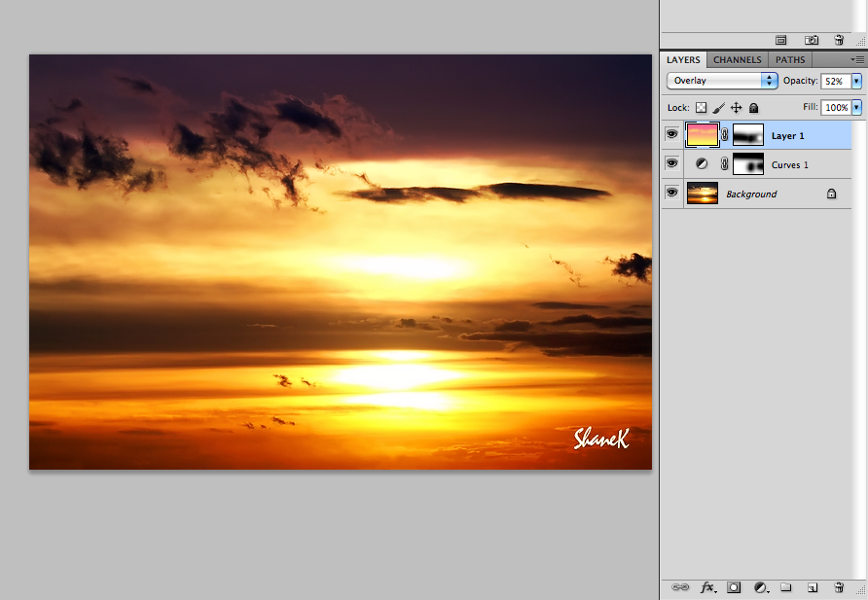Create a new layer group
868x600 pixels.
point(786,587)
